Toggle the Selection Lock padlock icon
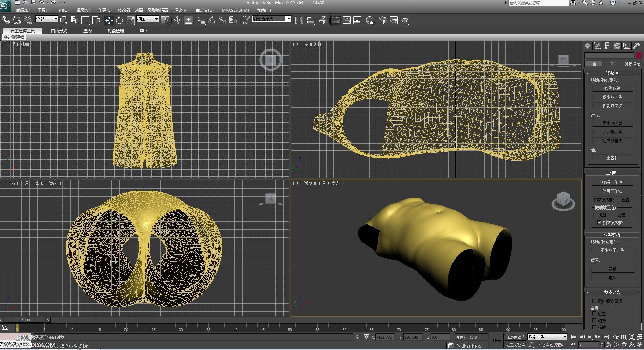The height and width of the screenshot is (350, 644). point(357,337)
